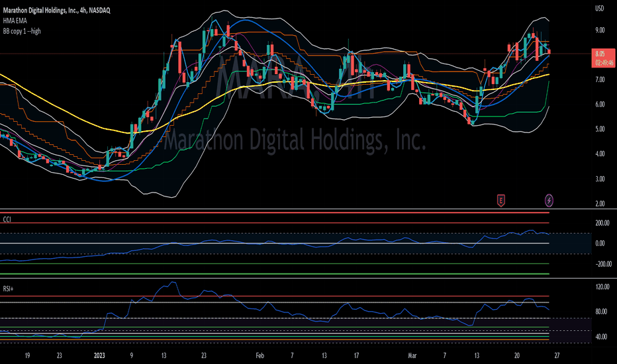Click the purple lightning event marker
This screenshot has height=364, width=617.
(x=549, y=201)
